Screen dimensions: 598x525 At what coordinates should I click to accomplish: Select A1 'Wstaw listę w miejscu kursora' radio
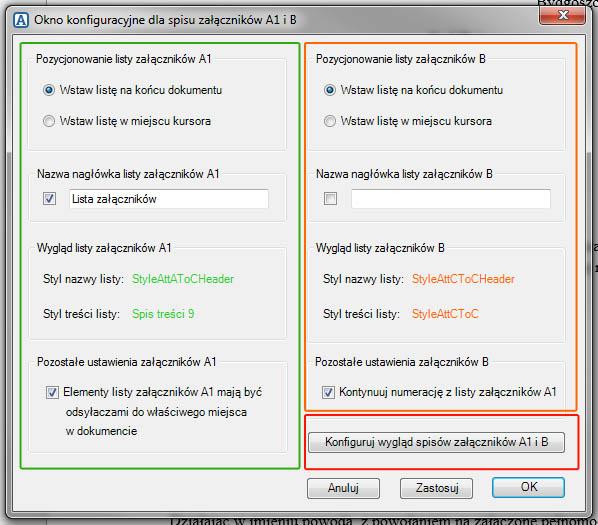49,121
